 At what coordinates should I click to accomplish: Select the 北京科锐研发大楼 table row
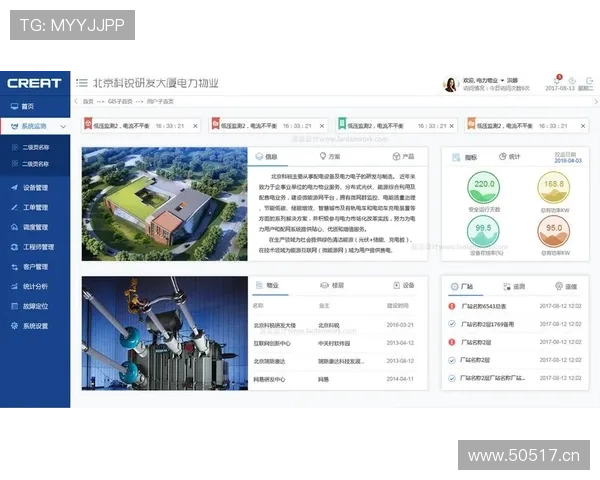tap(334, 325)
